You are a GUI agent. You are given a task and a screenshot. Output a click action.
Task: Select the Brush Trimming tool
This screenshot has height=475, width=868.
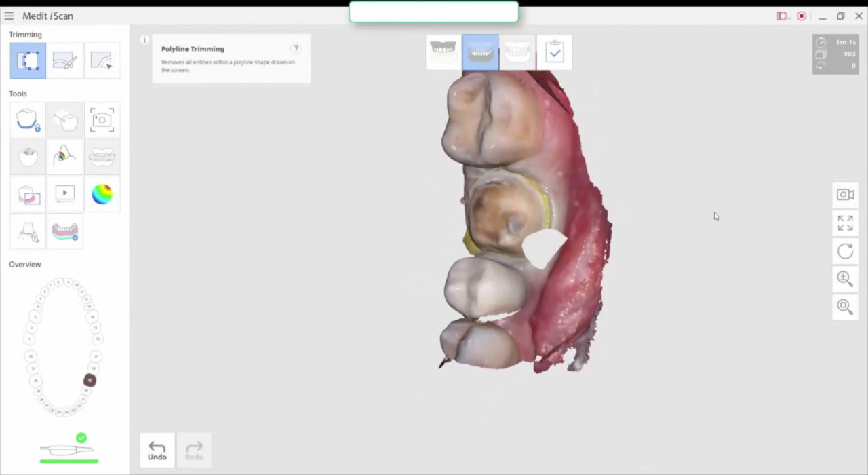coord(65,60)
